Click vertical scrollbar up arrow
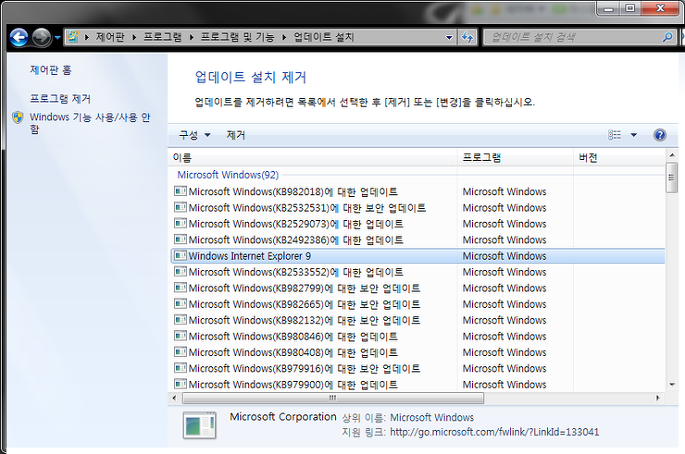The image size is (685, 454). coord(672,155)
